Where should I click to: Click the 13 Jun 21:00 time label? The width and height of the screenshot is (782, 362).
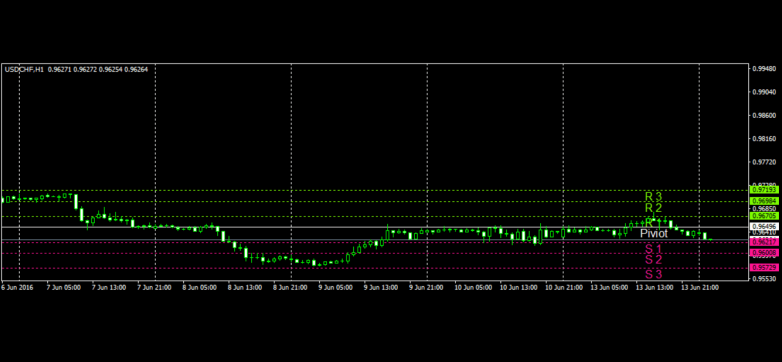coord(701,288)
